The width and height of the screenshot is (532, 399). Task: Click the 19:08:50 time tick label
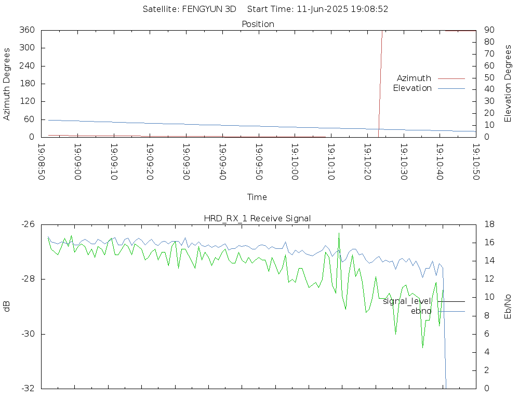(x=42, y=162)
